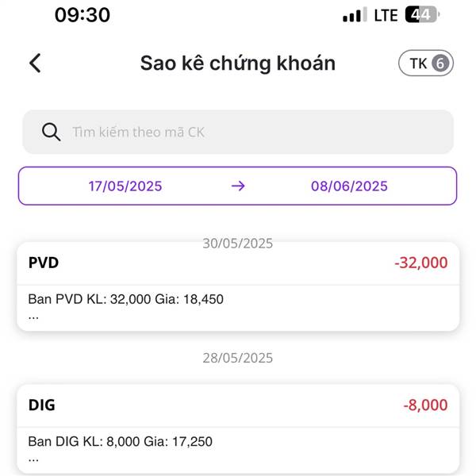The height and width of the screenshot is (476, 476).
Task: Tap the purple arrow between dates
Action: point(238,186)
